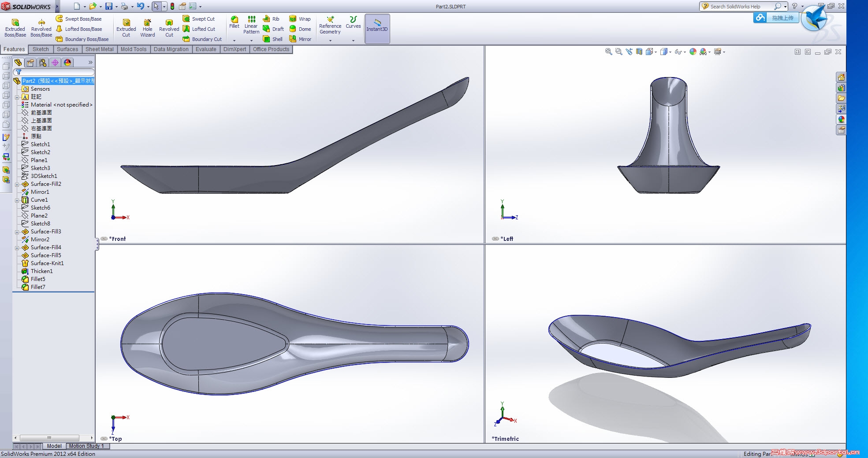Click the Rebuild traffic light icon
The height and width of the screenshot is (458, 868).
pyautogui.click(x=172, y=6)
